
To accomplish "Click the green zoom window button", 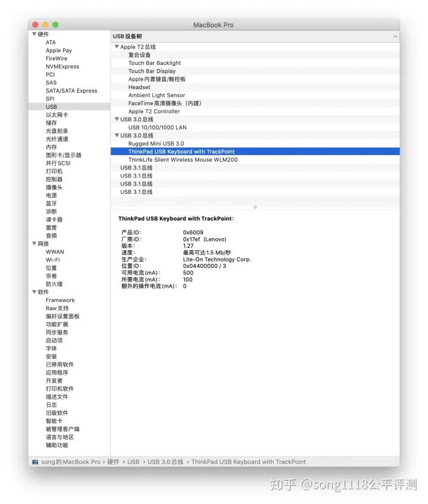I will click(55, 25).
